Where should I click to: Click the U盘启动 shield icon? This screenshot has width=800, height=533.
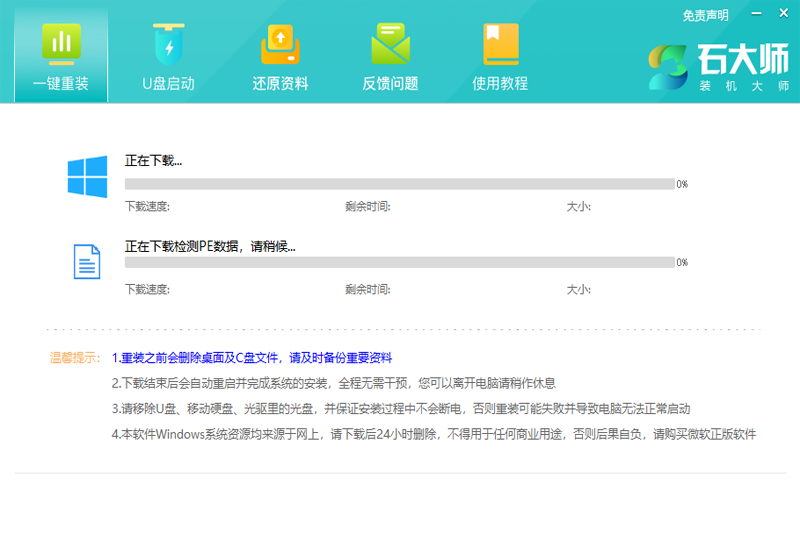point(168,44)
